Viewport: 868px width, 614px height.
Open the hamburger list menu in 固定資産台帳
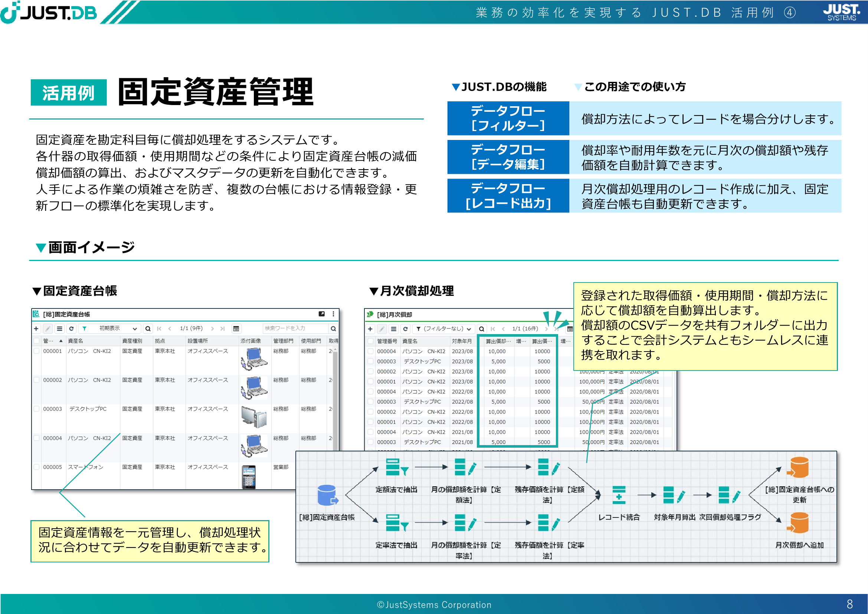click(x=59, y=329)
